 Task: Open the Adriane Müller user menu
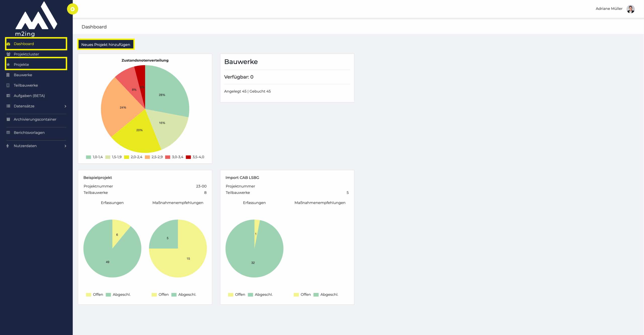tap(609, 9)
